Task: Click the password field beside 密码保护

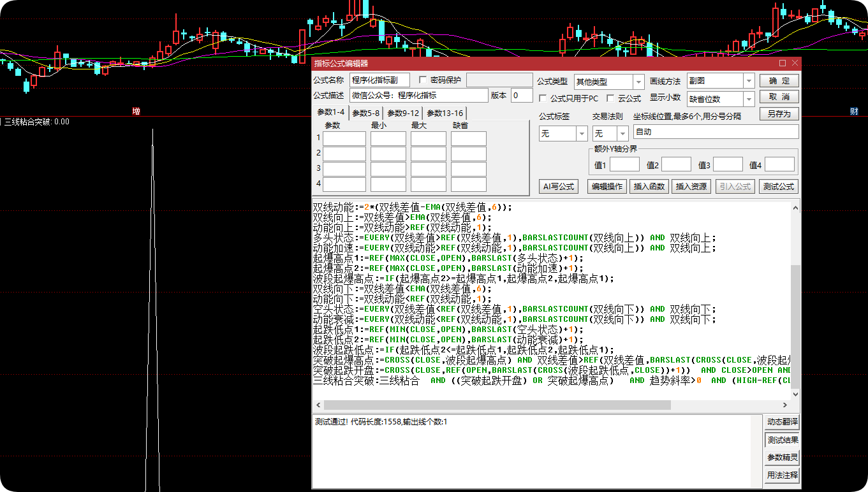Action: coord(499,80)
